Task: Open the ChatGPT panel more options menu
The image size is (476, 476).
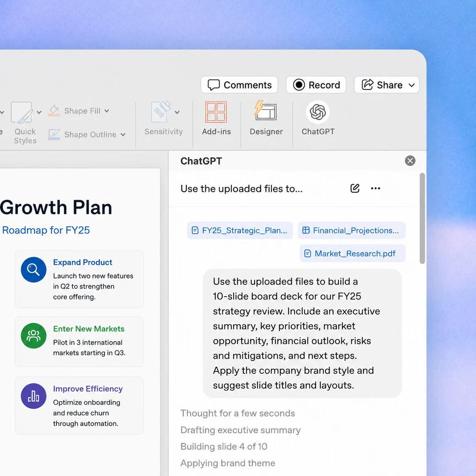Action: (x=376, y=188)
